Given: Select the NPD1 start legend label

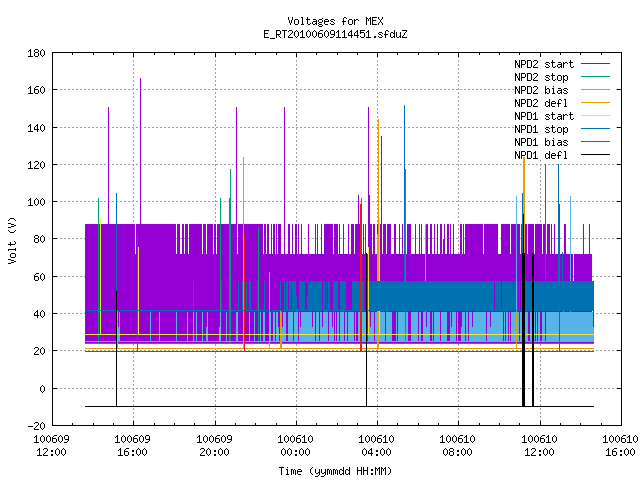Looking at the screenshot, I should 544,116.
